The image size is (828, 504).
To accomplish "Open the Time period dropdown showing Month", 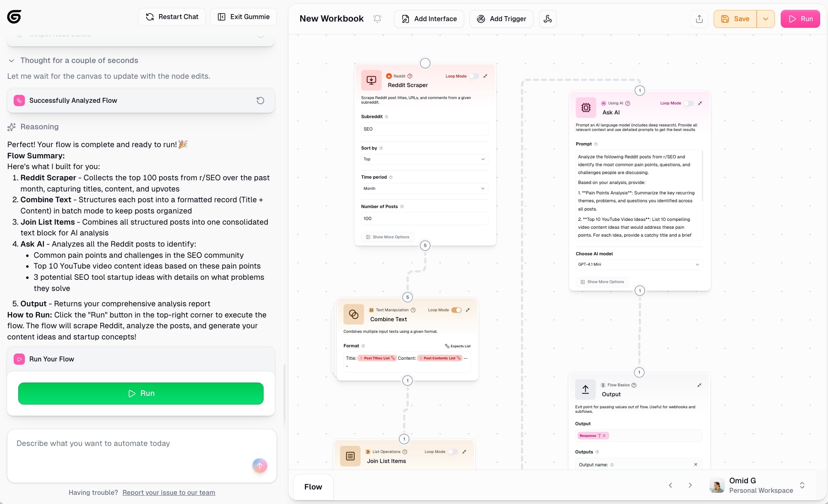I will pyautogui.click(x=424, y=189).
